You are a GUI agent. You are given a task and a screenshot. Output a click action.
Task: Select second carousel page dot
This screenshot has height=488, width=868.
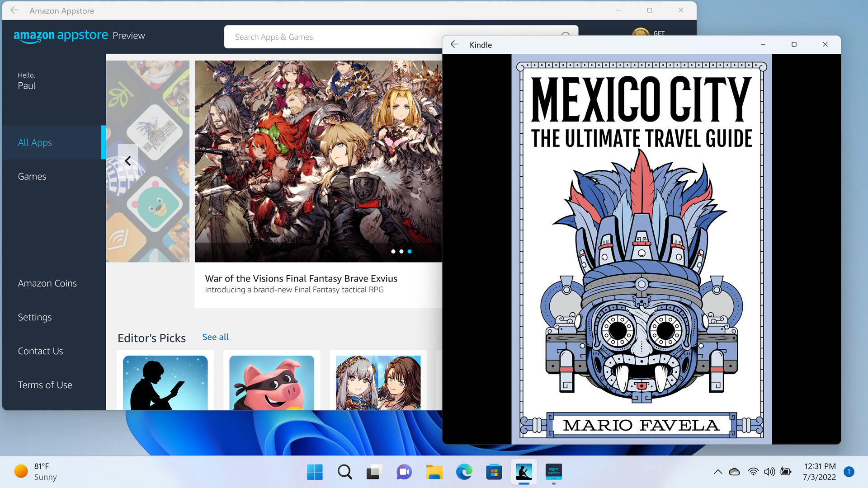pyautogui.click(x=401, y=252)
